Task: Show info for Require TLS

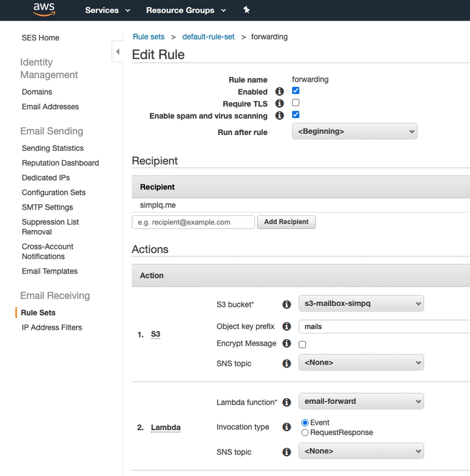Action: coord(280,103)
